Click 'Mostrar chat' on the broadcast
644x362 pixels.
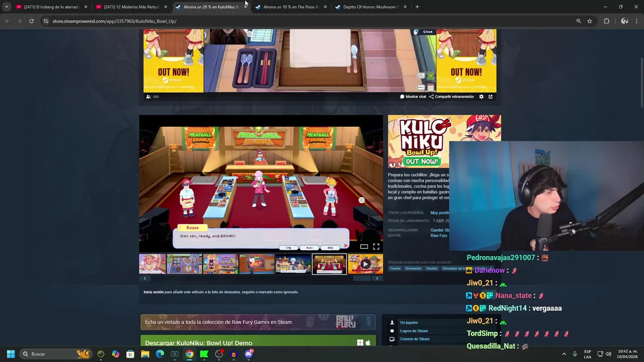point(413,97)
